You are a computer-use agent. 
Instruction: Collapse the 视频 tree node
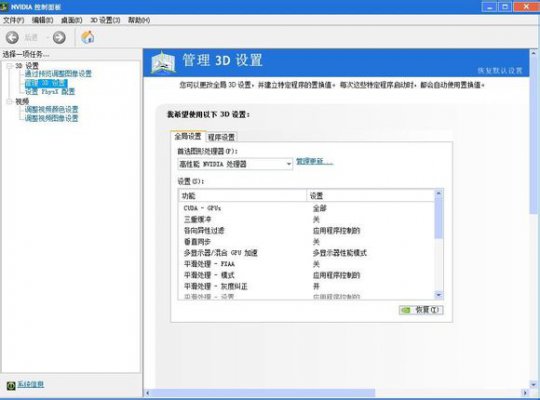click(10, 101)
